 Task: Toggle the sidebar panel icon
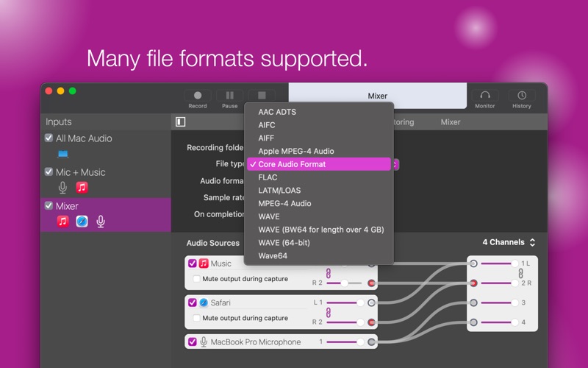pos(180,121)
